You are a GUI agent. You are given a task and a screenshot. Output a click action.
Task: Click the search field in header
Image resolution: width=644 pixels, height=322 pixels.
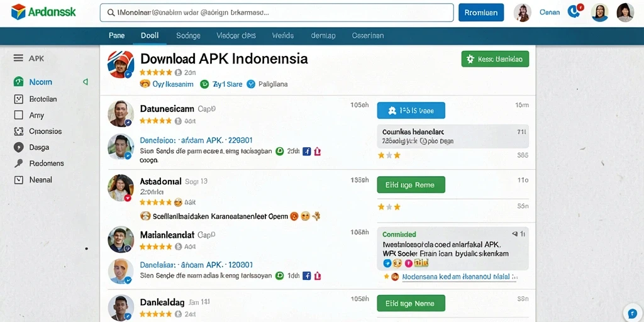coord(277,13)
